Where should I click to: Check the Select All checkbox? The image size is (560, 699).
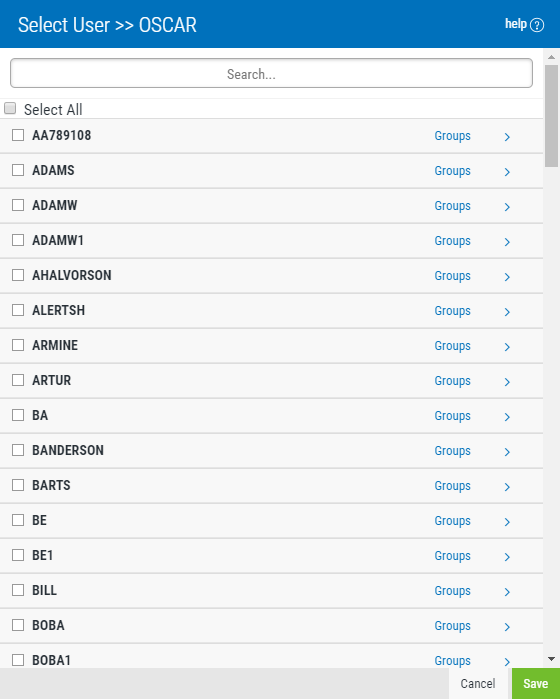click(x=10, y=108)
